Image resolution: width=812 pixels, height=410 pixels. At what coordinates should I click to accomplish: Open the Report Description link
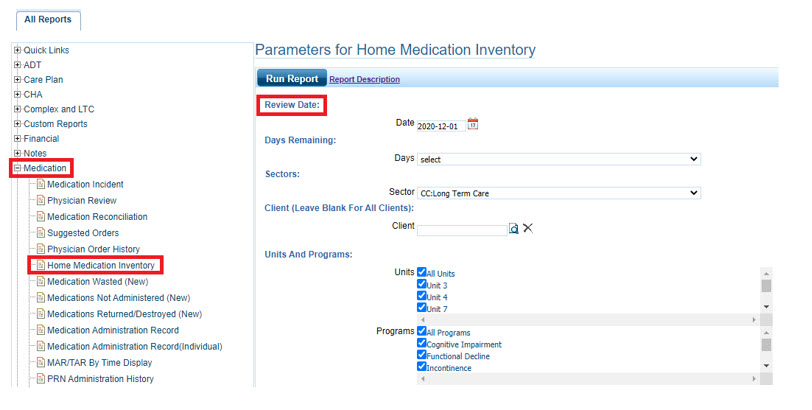click(364, 80)
